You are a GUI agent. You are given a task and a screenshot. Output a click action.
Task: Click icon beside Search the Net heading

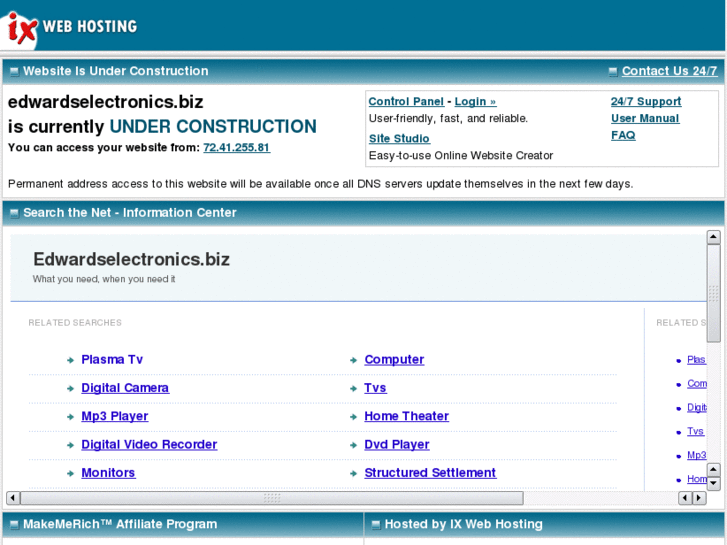pyautogui.click(x=14, y=213)
